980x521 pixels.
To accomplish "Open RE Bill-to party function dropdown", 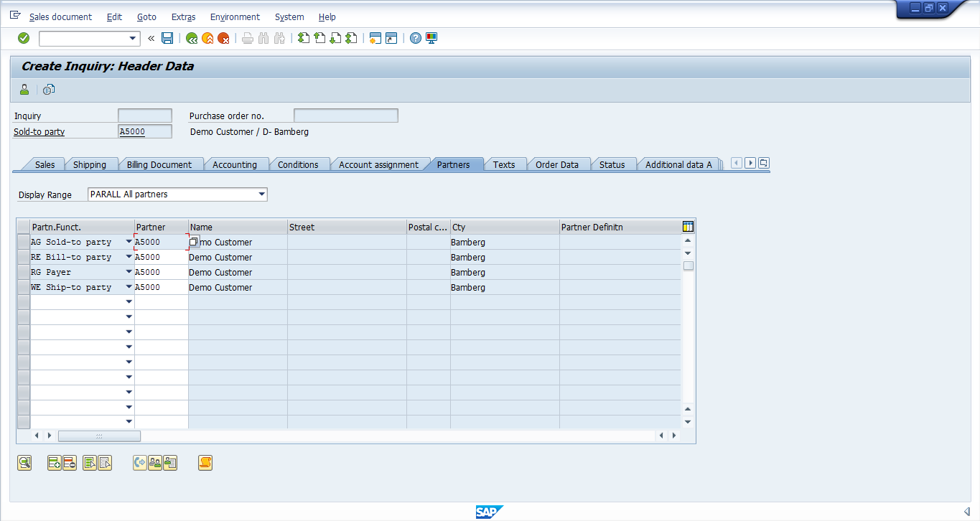I will 129,257.
